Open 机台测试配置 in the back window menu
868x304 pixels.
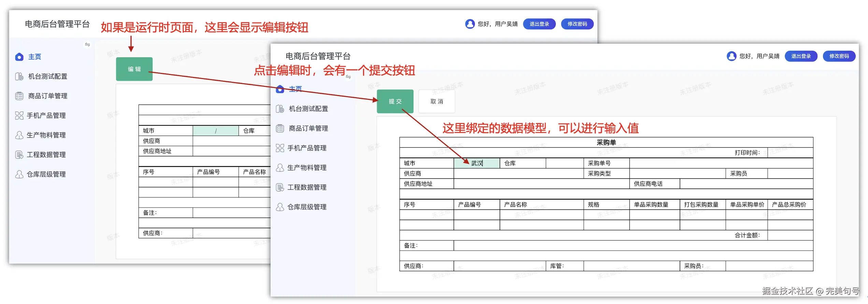coord(47,76)
